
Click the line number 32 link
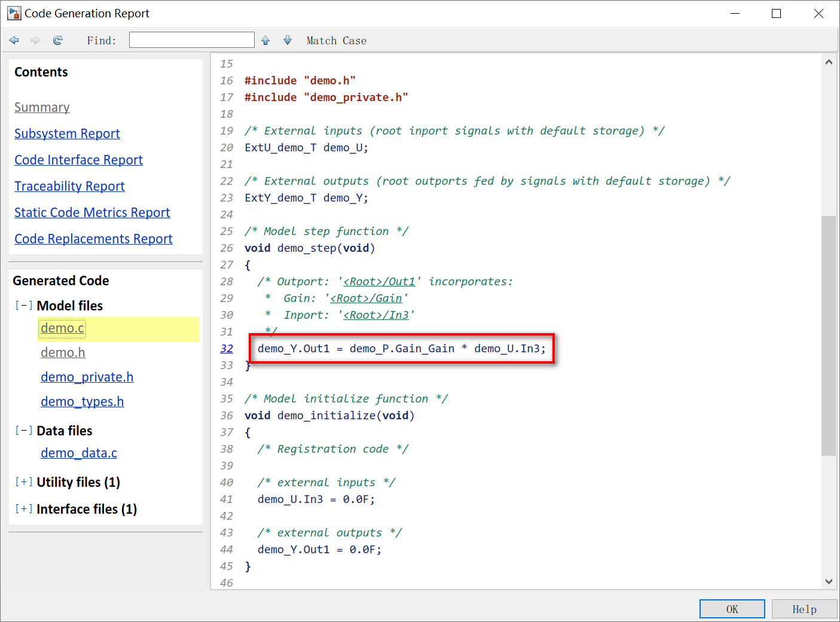click(x=227, y=349)
